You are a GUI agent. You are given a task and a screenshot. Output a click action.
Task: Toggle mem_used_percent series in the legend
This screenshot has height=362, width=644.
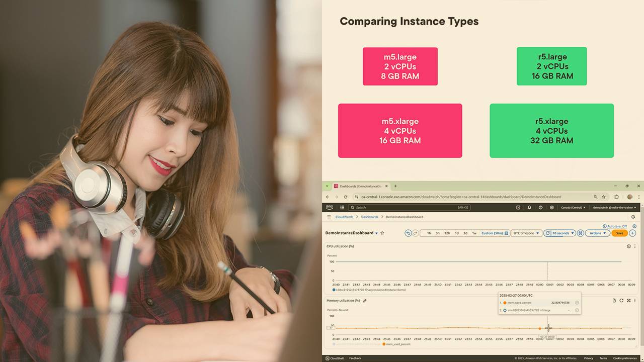[x=397, y=344]
